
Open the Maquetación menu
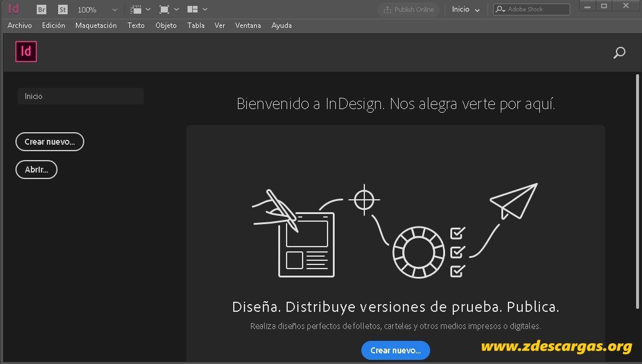tap(96, 25)
